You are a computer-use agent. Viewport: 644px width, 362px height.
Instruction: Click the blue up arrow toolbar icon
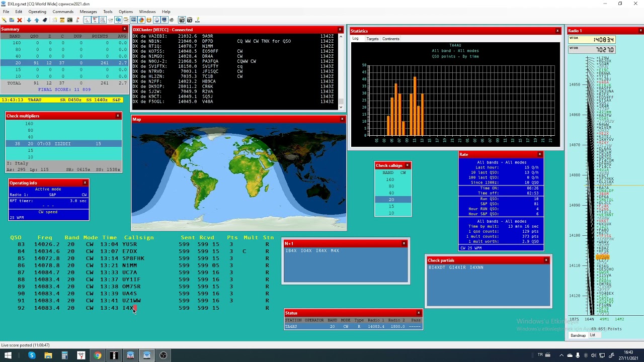tap(37, 20)
